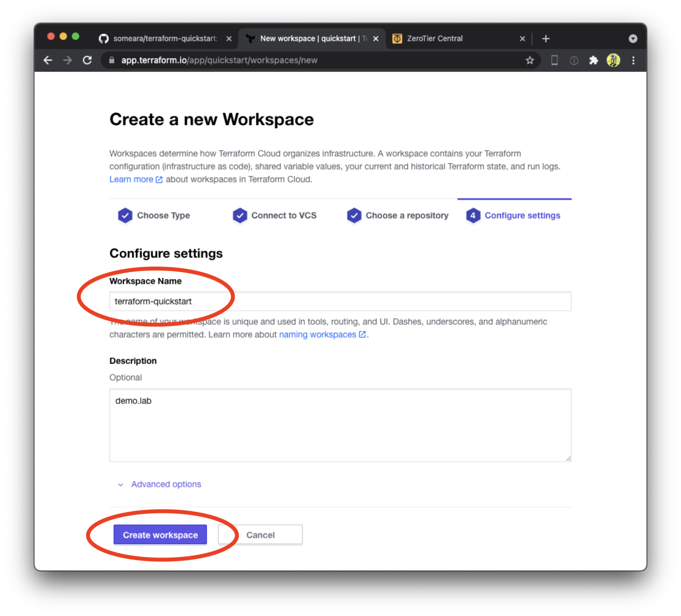The image size is (681, 616).
Task: Go to Connect to VCS step
Action: pos(283,215)
